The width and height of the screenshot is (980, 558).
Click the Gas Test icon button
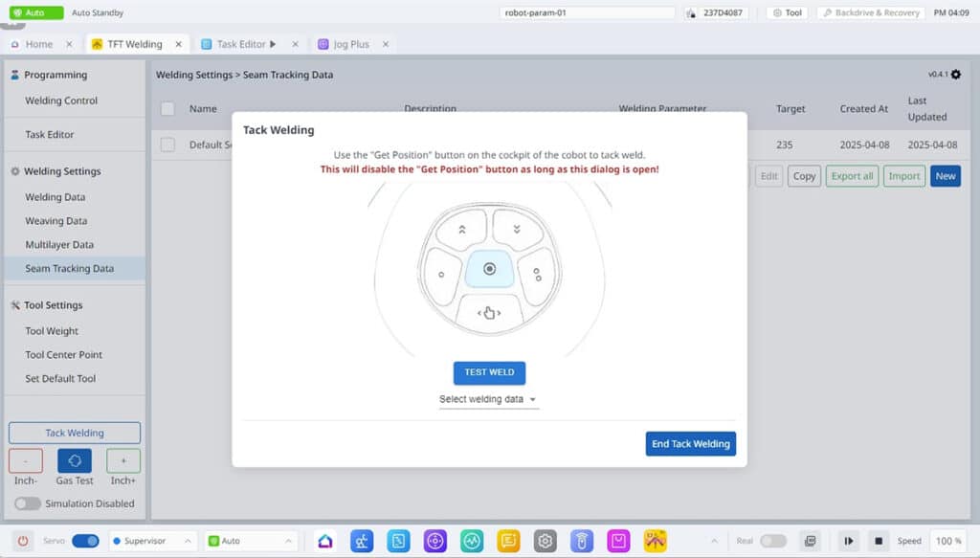[75, 460]
